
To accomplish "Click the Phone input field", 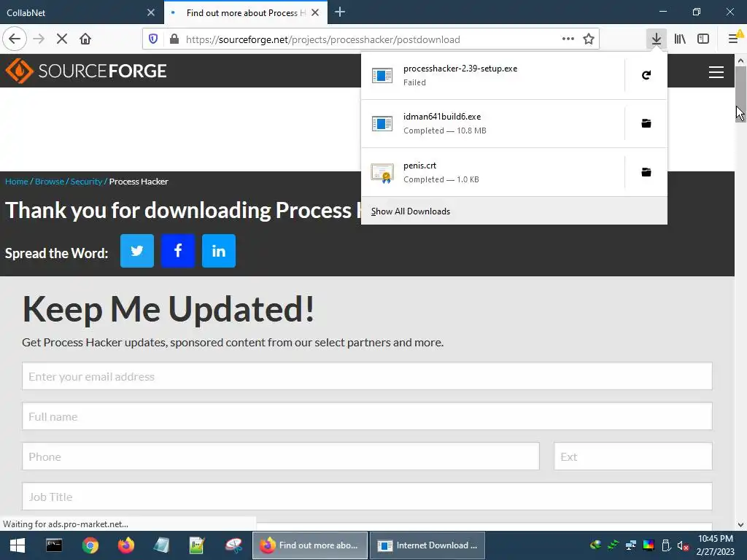I will point(281,456).
